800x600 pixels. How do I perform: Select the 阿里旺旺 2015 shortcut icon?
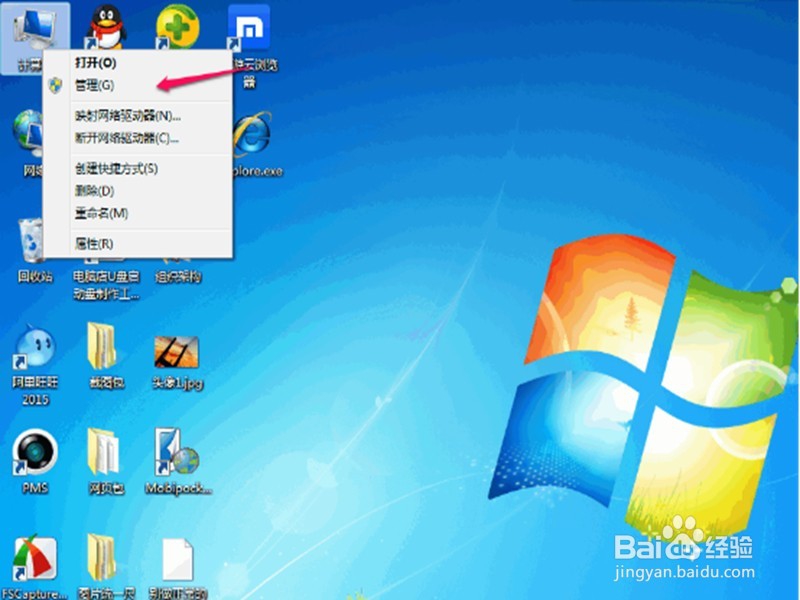[35, 347]
